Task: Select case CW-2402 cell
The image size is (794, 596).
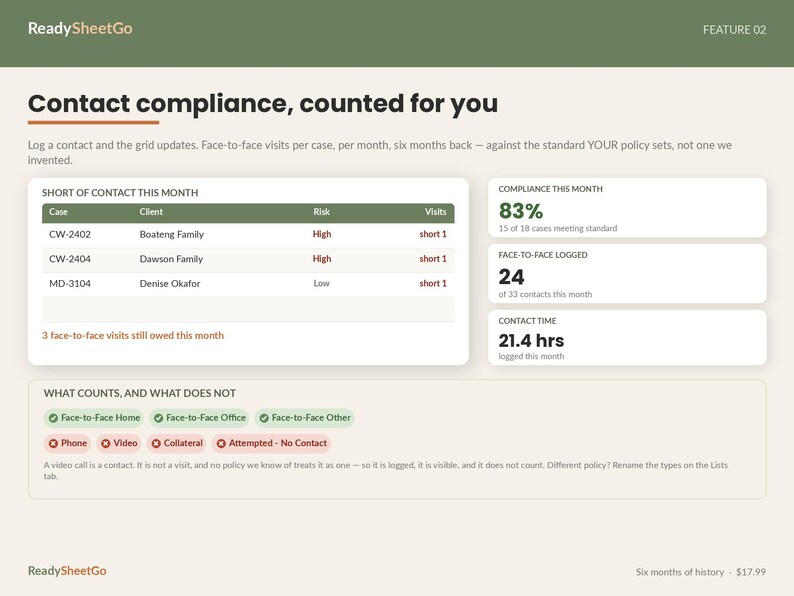Action: pyautogui.click(x=70, y=234)
